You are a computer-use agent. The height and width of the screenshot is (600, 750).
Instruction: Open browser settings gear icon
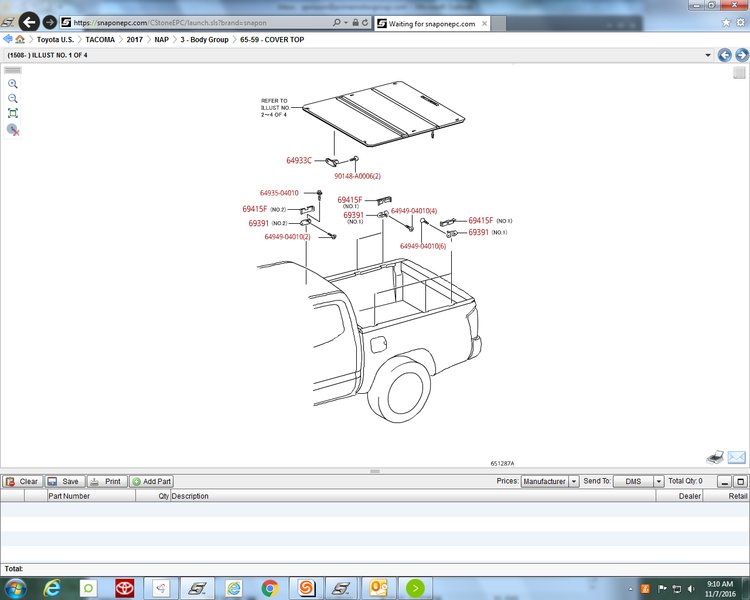[x=741, y=22]
